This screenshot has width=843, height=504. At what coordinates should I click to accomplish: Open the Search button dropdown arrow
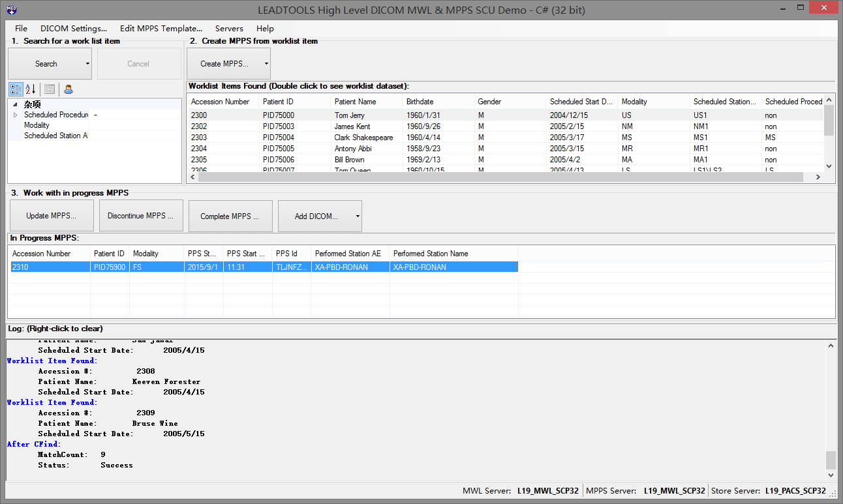coord(87,64)
